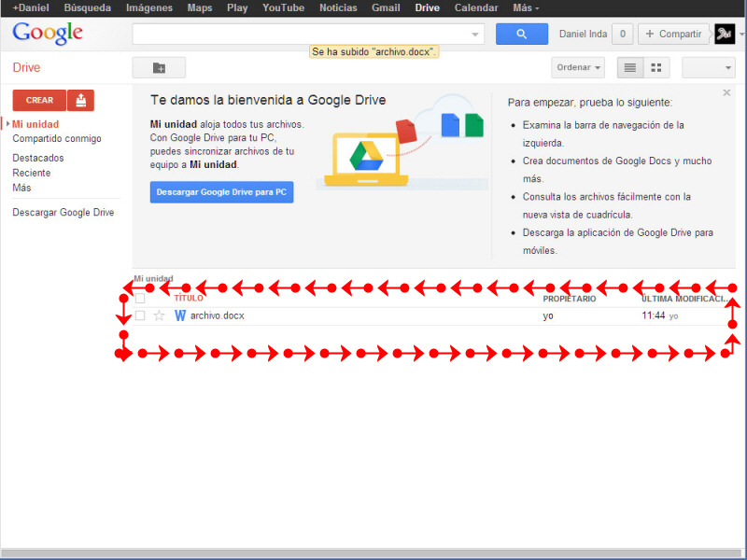
Task: Click the notifications count 0 button
Action: coord(622,34)
